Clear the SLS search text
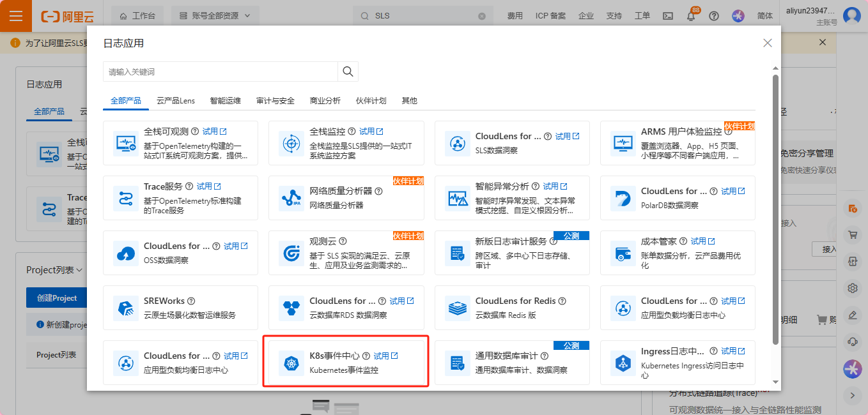 (482, 16)
